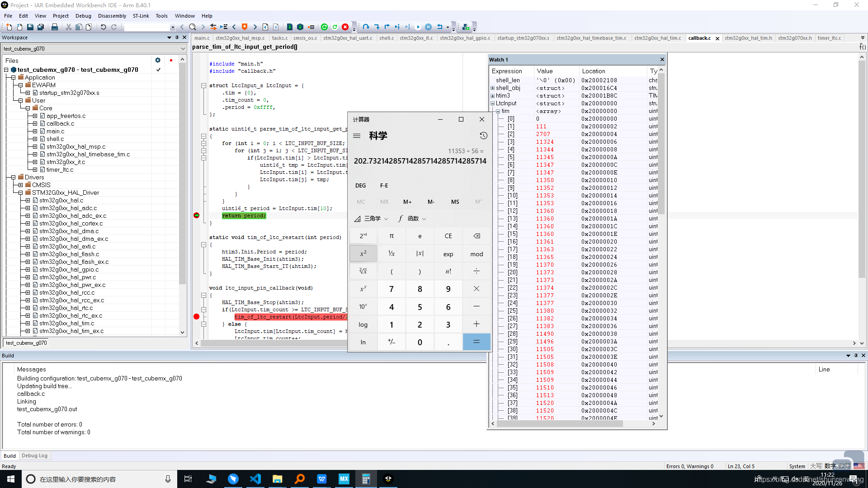Switch to main.c editor tab
The image size is (868, 488).
pyautogui.click(x=202, y=38)
